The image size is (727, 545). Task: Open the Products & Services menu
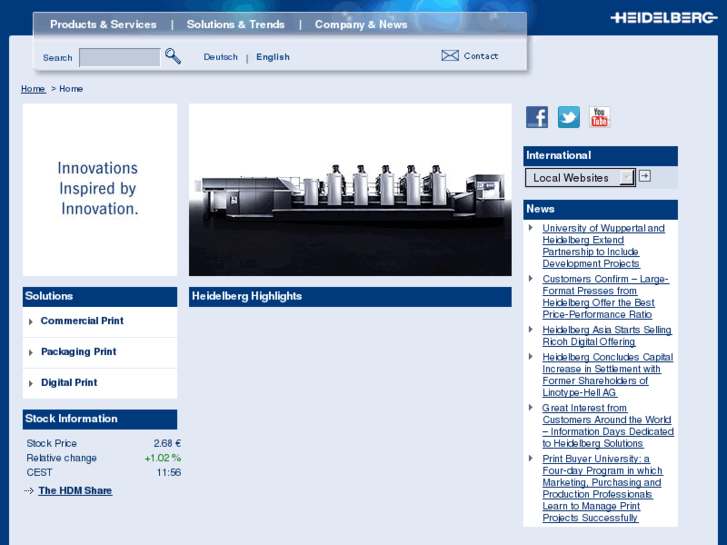103,25
